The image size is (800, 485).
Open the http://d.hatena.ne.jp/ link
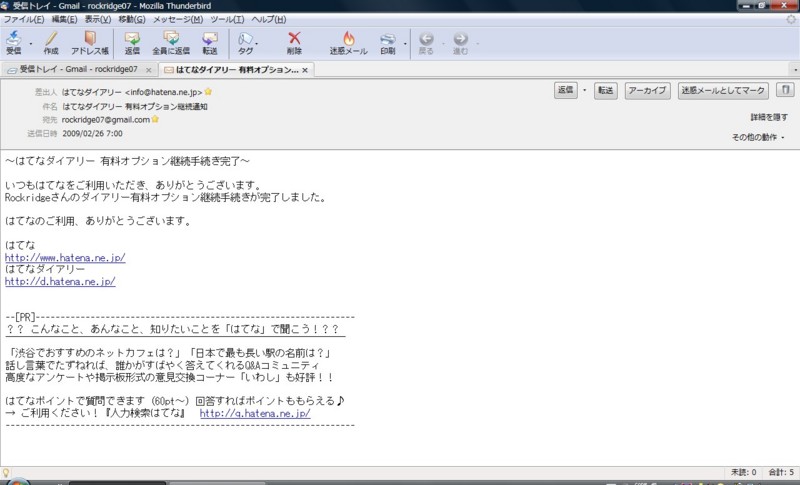pos(60,281)
